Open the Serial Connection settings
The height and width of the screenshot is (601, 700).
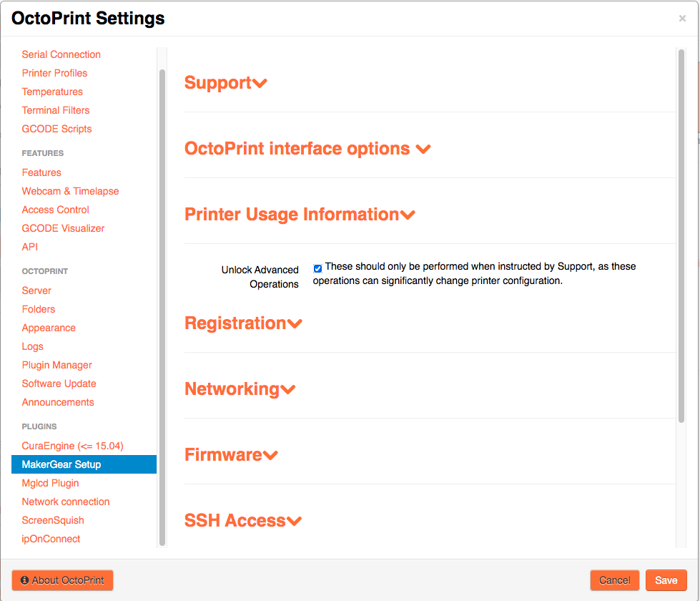pyautogui.click(x=61, y=54)
